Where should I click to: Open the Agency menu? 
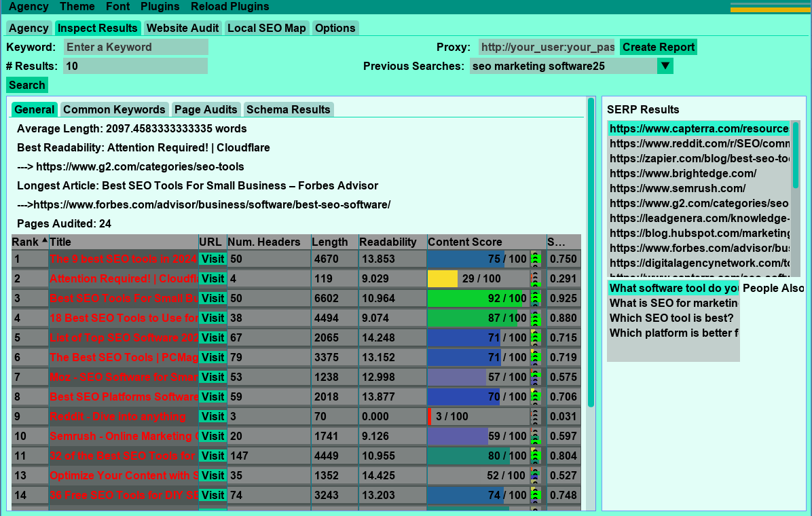click(29, 7)
